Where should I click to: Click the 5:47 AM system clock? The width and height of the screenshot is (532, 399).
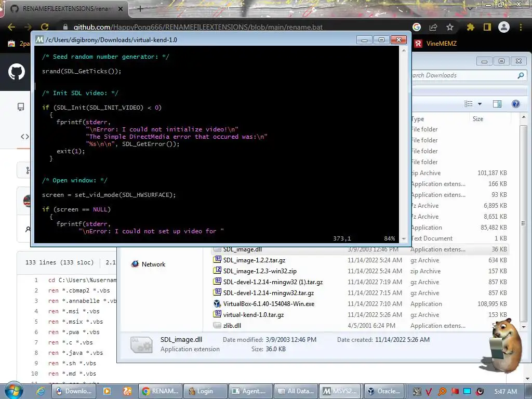pyautogui.click(x=506, y=392)
